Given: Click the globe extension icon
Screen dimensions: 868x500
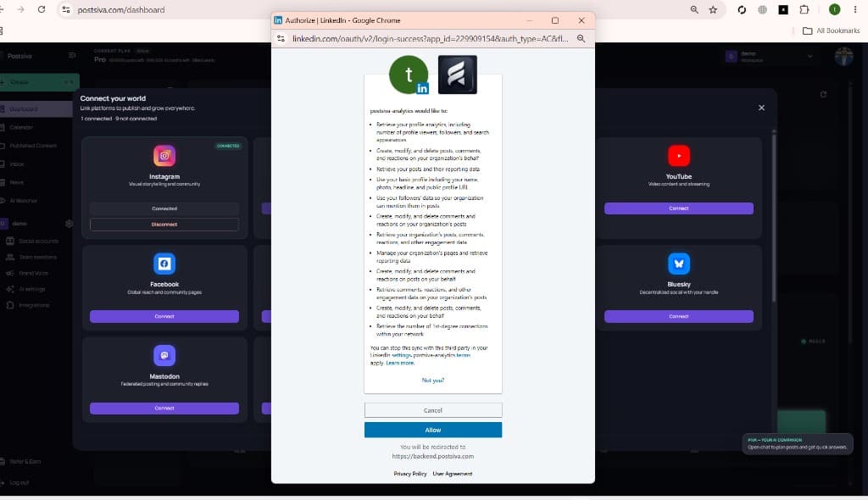Looking at the screenshot, I should click(x=762, y=9).
